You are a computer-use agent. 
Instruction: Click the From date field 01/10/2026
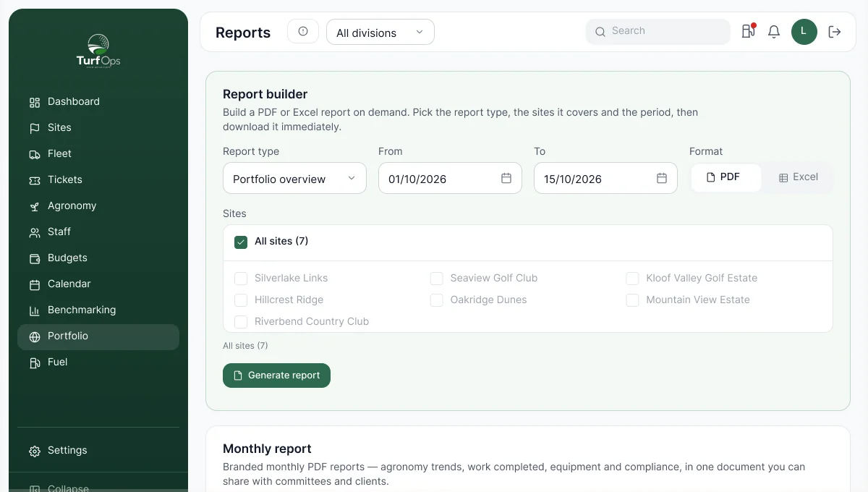450,178
